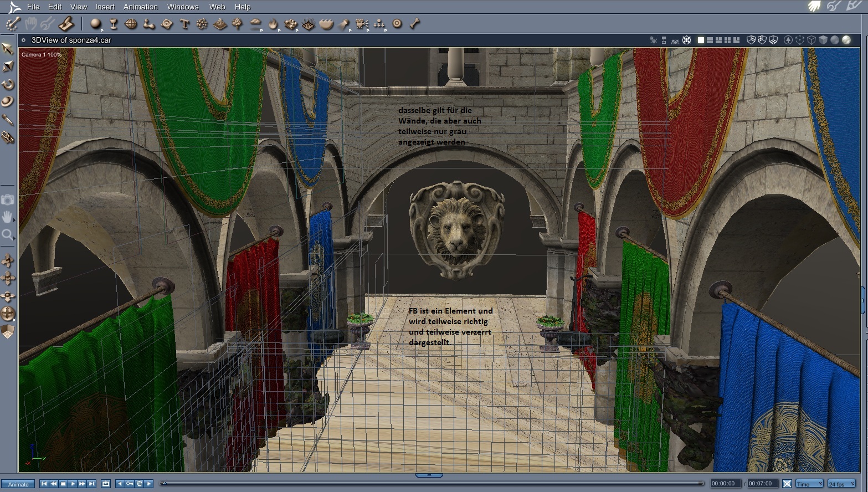This screenshot has height=492, width=868.
Task: Insert a vertex mesh object
Action: [x=131, y=24]
